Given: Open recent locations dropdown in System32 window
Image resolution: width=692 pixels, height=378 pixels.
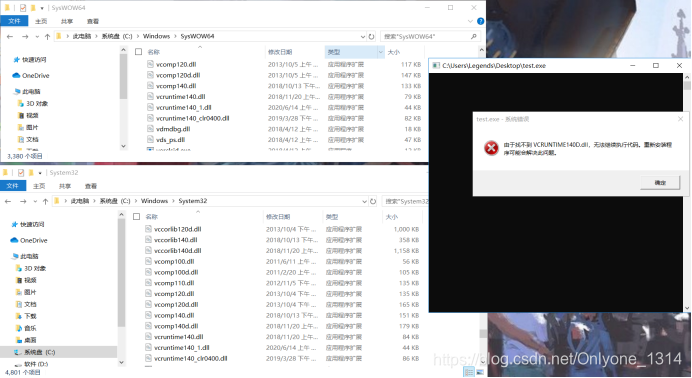Looking at the screenshot, I should (x=35, y=201).
